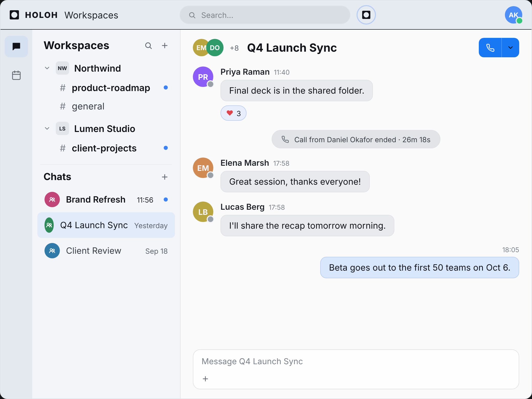Click the Client Review group avatar icon
Screen dimensions: 532x399
coord(52,251)
